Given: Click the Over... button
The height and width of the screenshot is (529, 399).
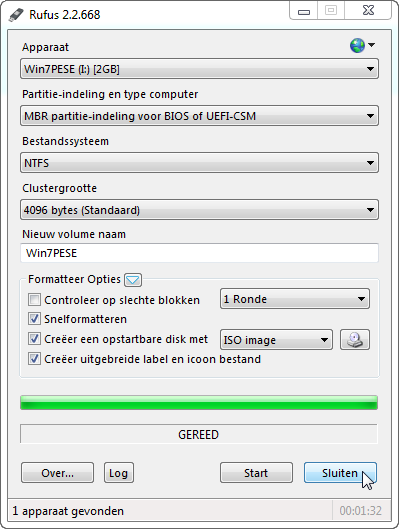Looking at the screenshot, I should click(x=57, y=473).
